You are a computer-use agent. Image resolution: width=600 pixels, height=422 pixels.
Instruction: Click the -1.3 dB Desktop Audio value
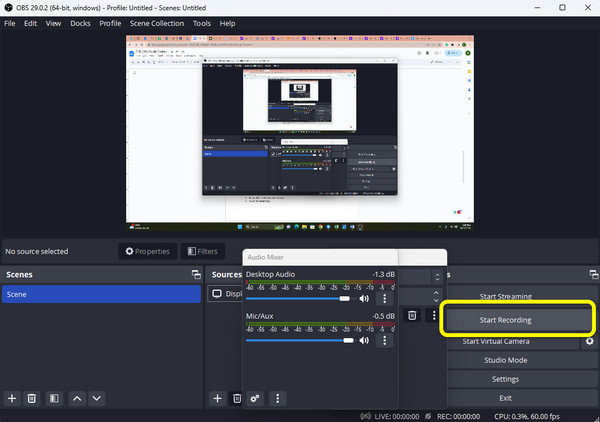point(383,274)
